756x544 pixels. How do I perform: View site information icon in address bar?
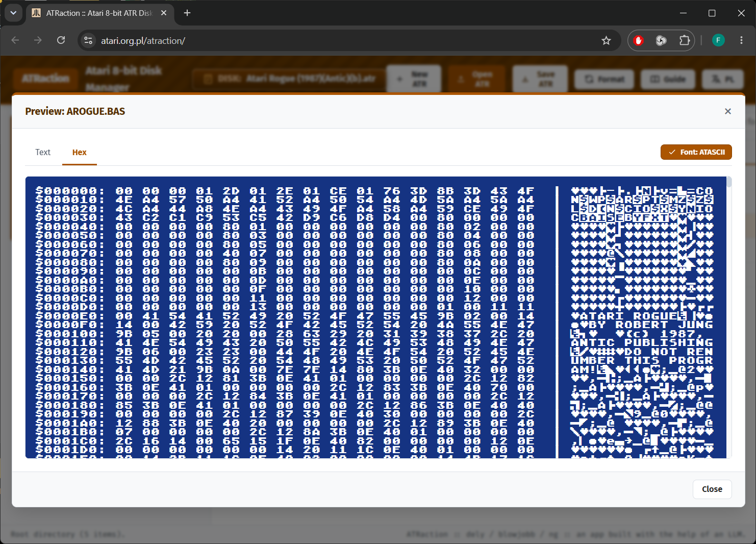click(x=88, y=40)
